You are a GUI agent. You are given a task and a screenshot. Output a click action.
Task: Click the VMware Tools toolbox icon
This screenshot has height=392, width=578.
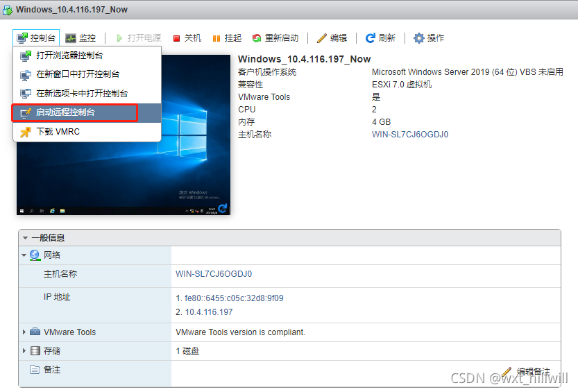click(35, 332)
